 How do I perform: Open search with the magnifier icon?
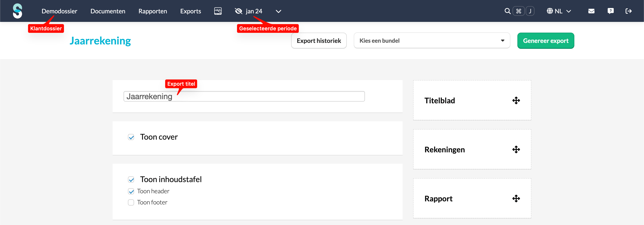click(x=507, y=11)
